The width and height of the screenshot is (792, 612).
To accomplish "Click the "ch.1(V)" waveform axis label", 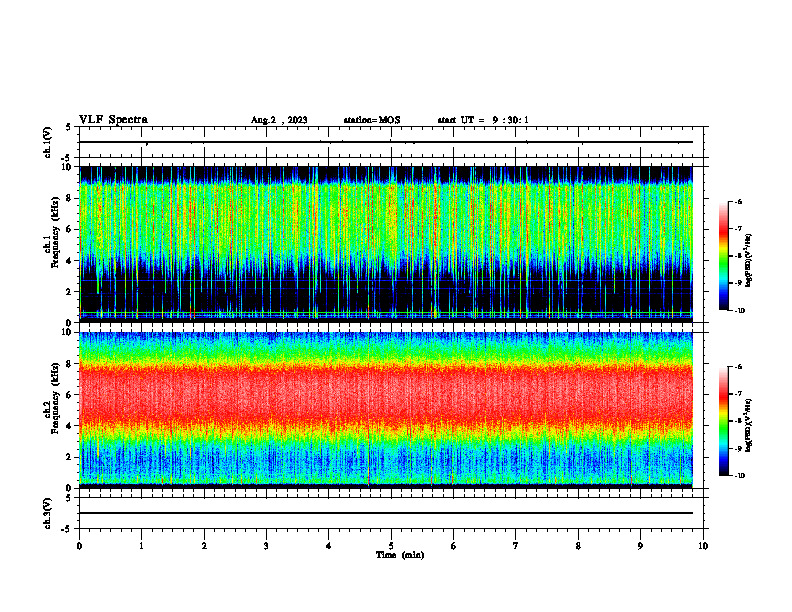I will point(47,142).
